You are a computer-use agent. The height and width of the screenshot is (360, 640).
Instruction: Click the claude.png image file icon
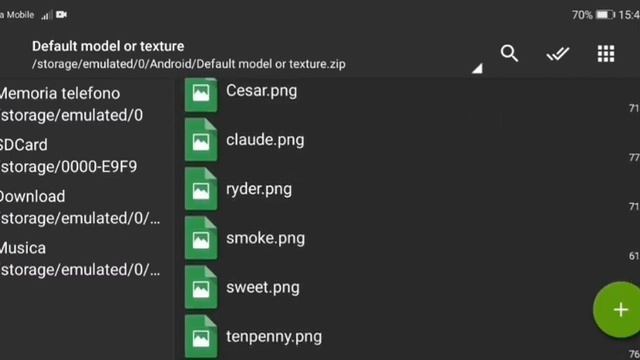(x=201, y=140)
